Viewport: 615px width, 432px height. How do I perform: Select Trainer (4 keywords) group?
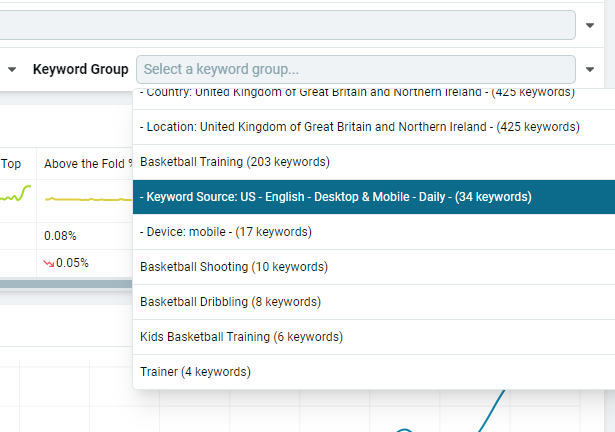coord(374,372)
